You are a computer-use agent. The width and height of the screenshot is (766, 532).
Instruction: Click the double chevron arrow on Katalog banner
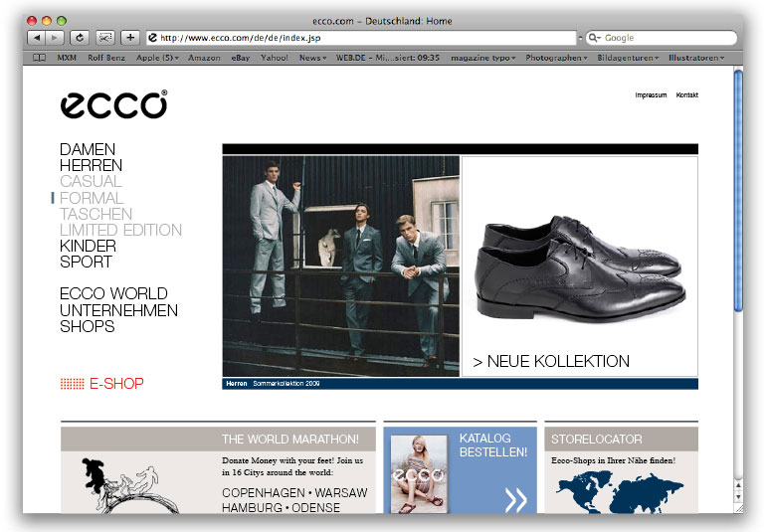(515, 499)
